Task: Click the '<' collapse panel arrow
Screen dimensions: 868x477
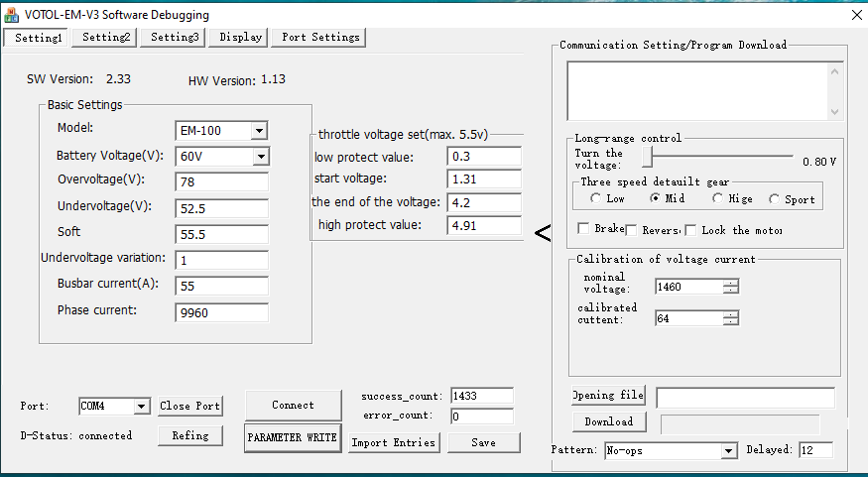Action: coord(543,234)
